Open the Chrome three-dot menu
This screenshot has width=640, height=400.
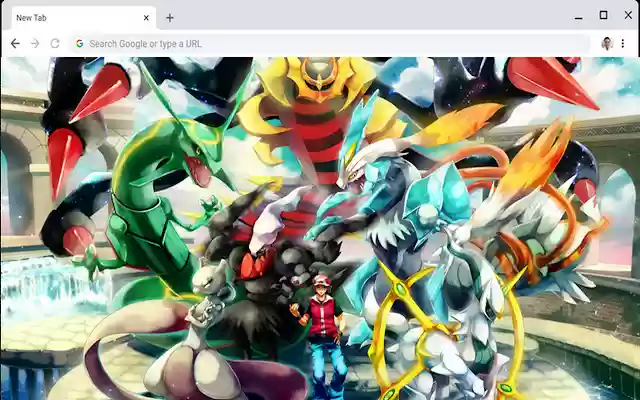point(622,43)
